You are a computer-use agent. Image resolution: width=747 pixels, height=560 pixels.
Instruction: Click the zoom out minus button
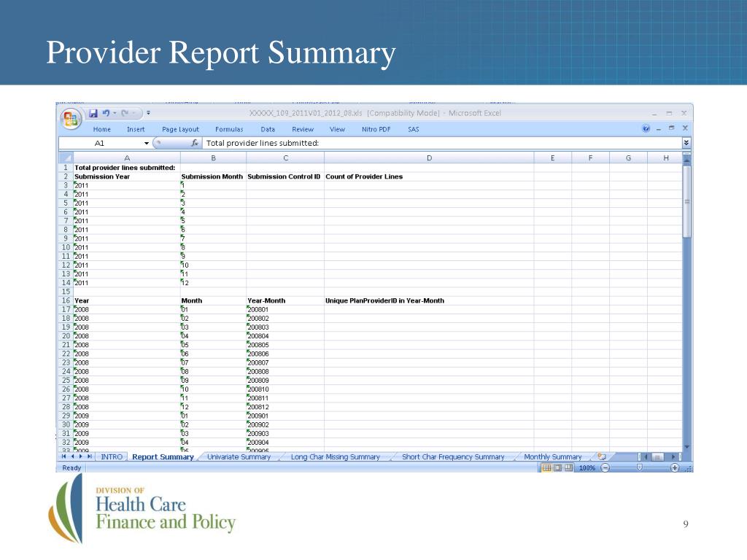pyautogui.click(x=605, y=468)
